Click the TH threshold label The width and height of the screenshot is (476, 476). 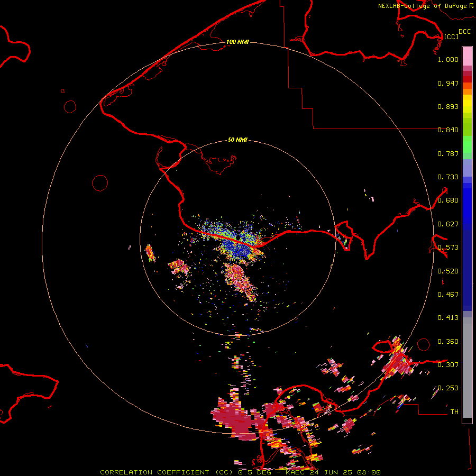tap(454, 412)
